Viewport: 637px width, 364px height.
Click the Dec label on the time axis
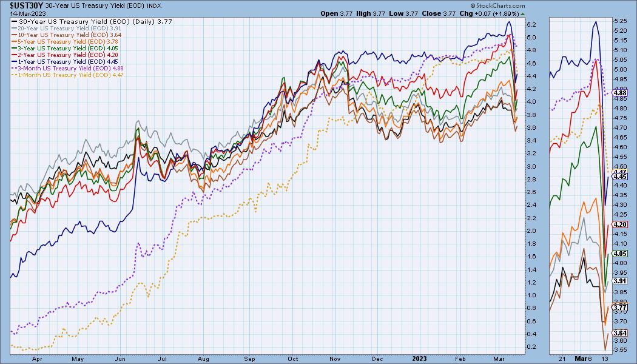coord(377,359)
